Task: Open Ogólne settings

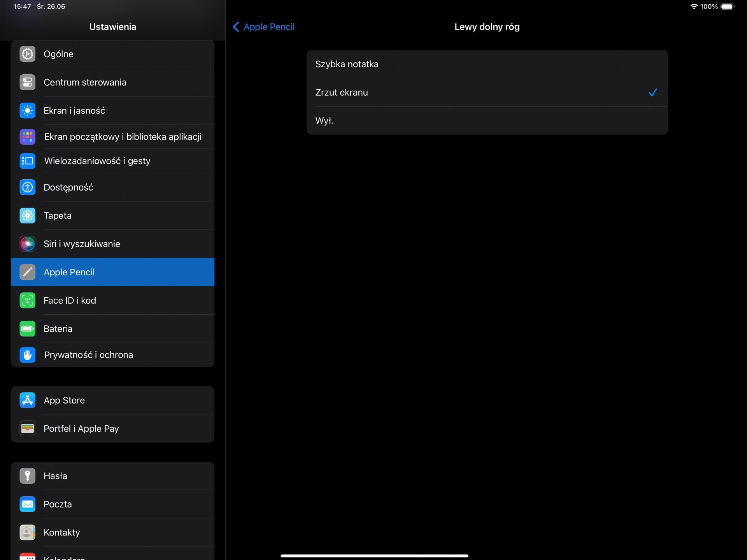Action: pyautogui.click(x=113, y=54)
